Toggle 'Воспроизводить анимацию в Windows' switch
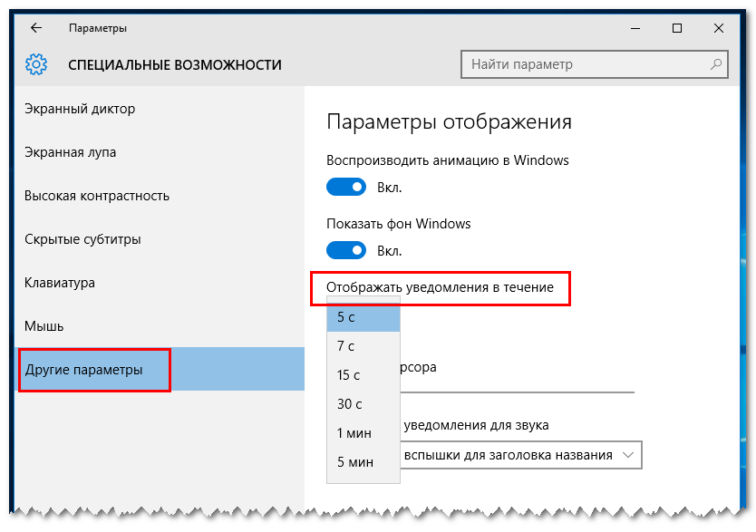This screenshot has width=756, height=532. pos(346,187)
